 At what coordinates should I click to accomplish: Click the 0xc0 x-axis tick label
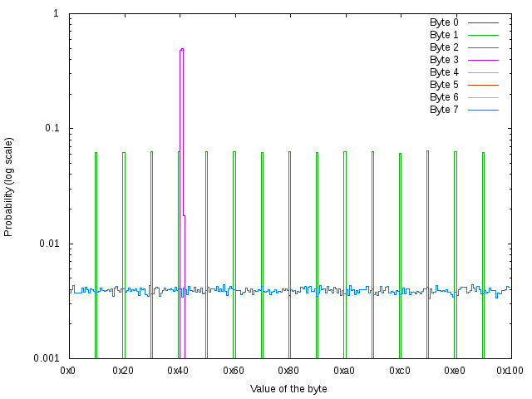(x=400, y=370)
